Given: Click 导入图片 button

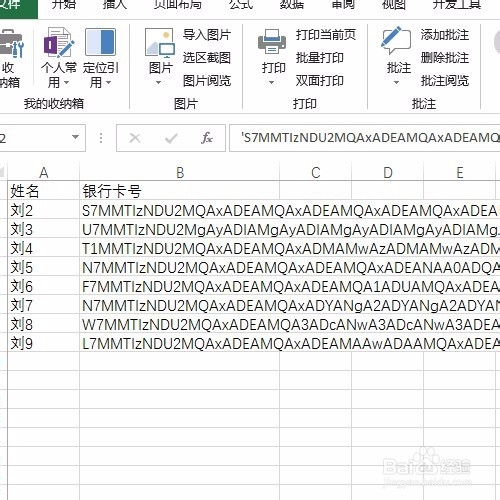Looking at the screenshot, I should [207, 35].
